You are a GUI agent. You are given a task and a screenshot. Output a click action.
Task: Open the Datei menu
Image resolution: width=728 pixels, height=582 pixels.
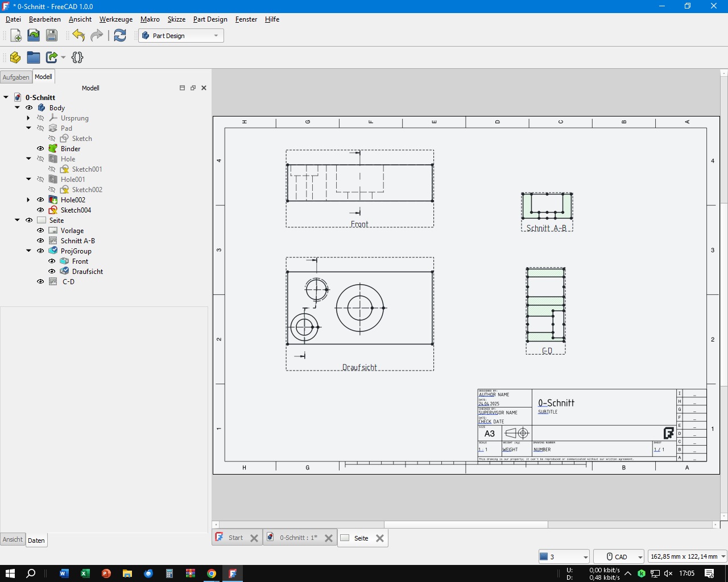pyautogui.click(x=13, y=19)
